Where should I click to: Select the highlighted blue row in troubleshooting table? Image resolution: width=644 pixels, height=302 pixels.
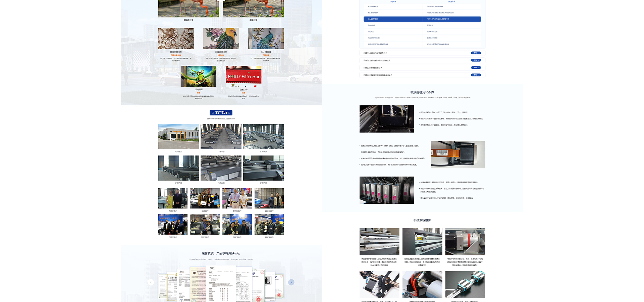click(422, 19)
